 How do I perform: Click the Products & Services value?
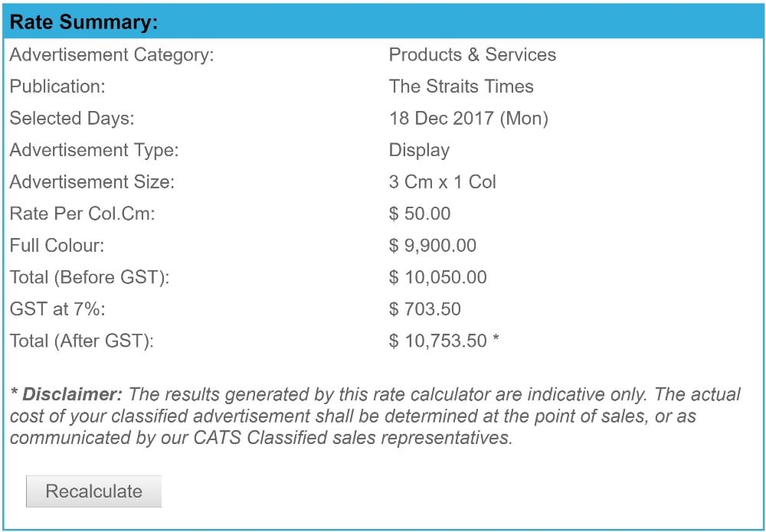click(x=472, y=54)
